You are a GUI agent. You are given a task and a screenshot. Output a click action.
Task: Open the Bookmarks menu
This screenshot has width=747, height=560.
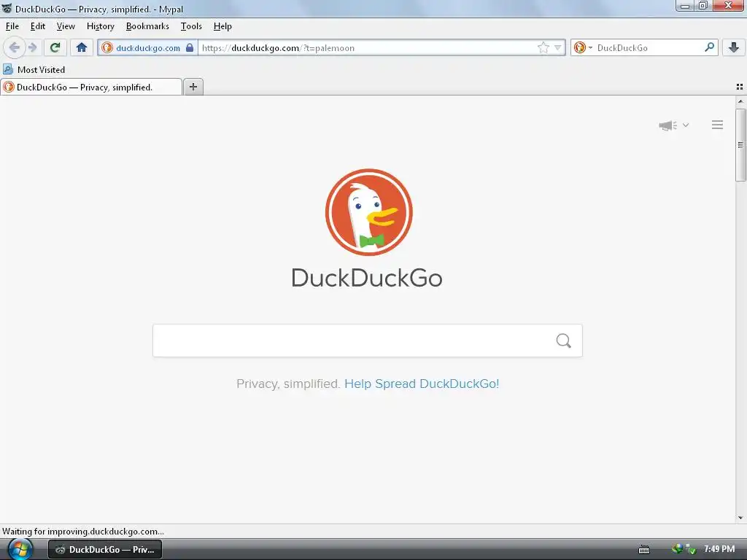[147, 26]
